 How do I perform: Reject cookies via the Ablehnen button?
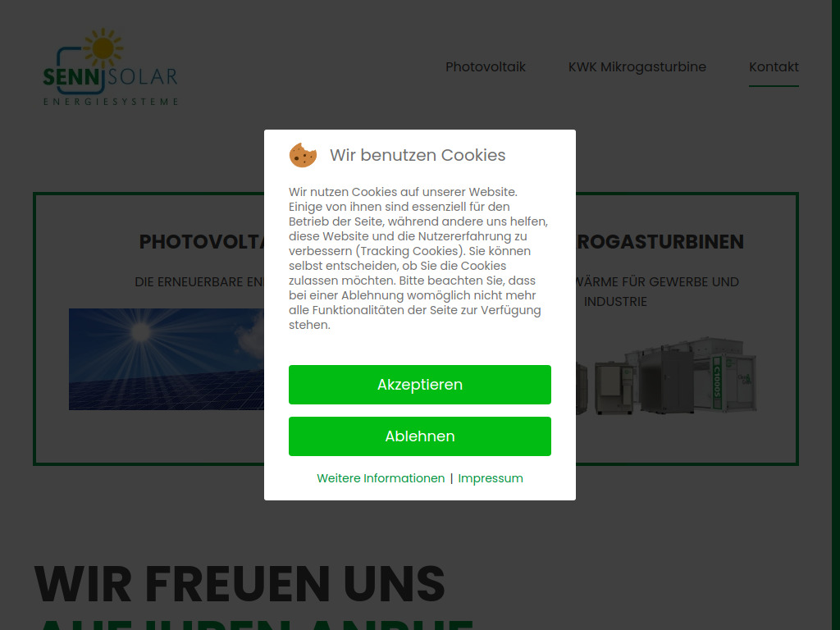[419, 436]
